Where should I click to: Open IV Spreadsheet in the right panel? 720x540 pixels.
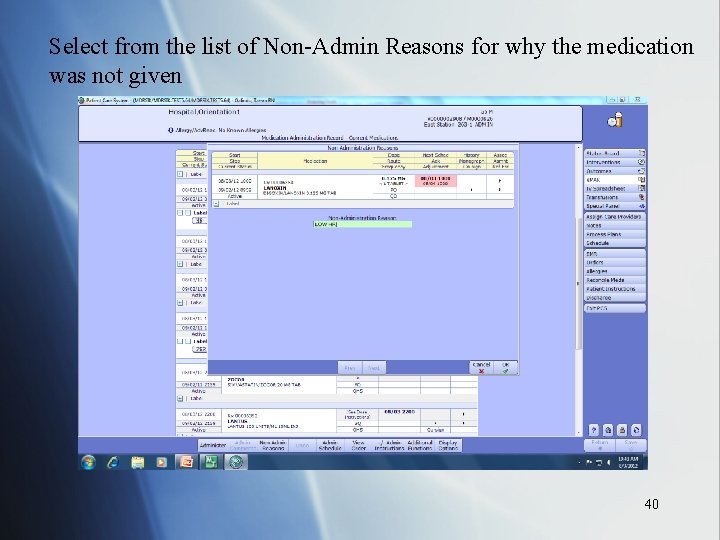(615, 188)
